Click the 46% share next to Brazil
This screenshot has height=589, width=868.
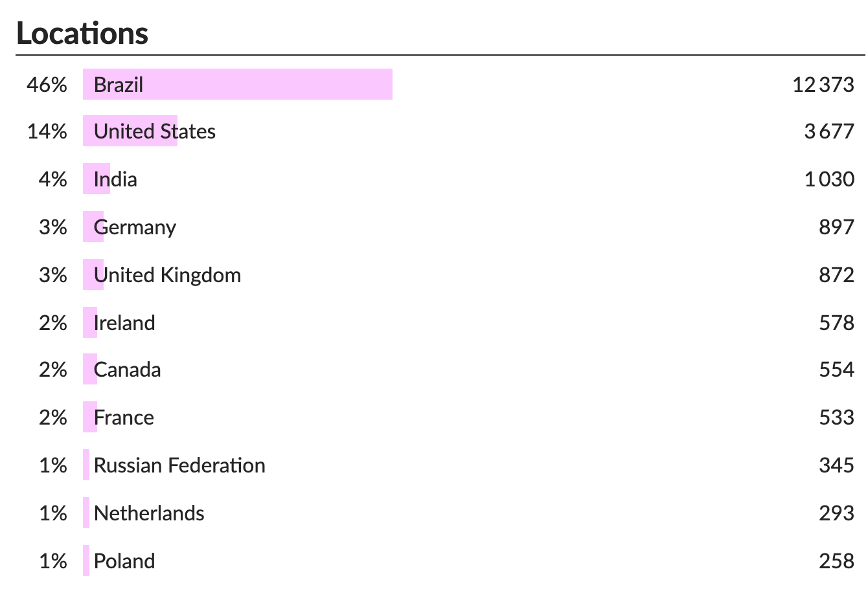tap(47, 85)
